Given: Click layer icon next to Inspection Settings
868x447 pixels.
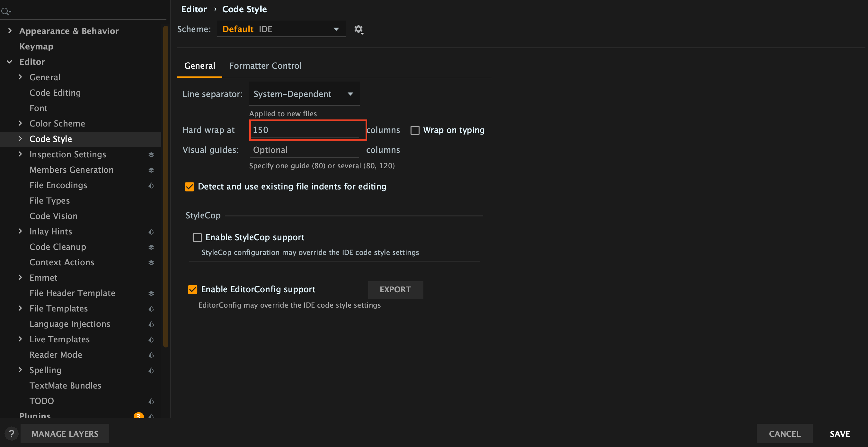Looking at the screenshot, I should (x=151, y=154).
